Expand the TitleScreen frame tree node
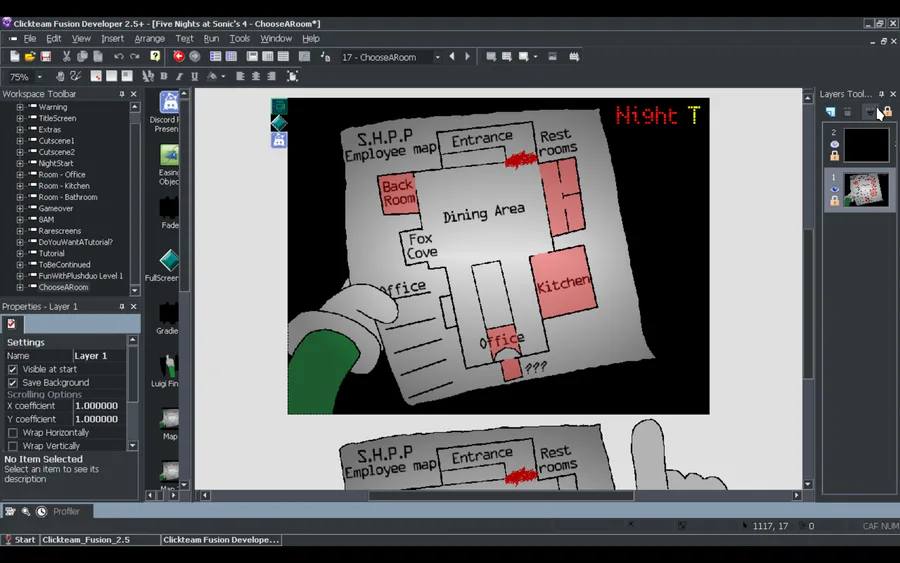This screenshot has height=563, width=900. 20,118
